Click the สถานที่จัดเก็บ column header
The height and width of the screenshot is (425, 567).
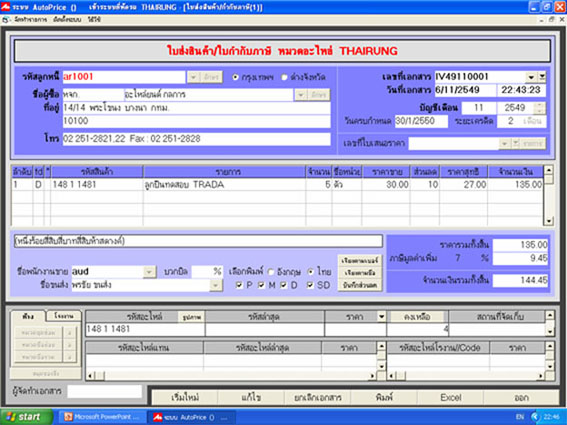(497, 317)
